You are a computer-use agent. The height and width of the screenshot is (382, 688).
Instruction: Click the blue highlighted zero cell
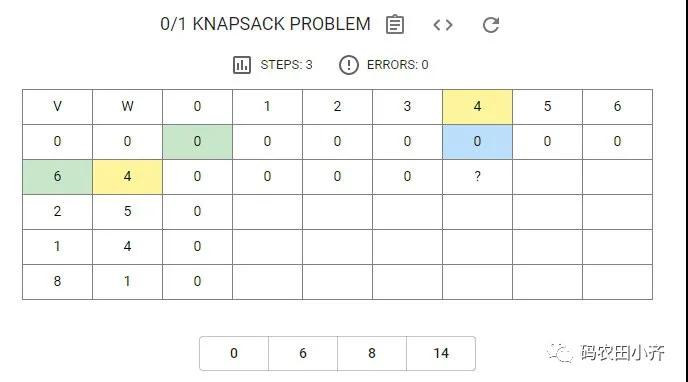pyautogui.click(x=477, y=142)
